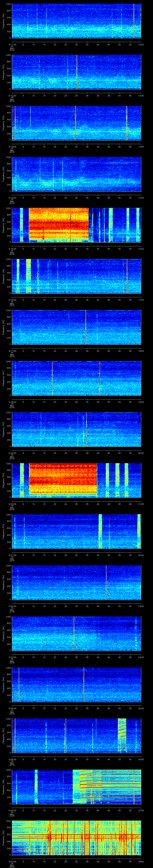This screenshot has width=153, height=868.
Task: Select the '22:00' end time label
Action: pos(141,555)
